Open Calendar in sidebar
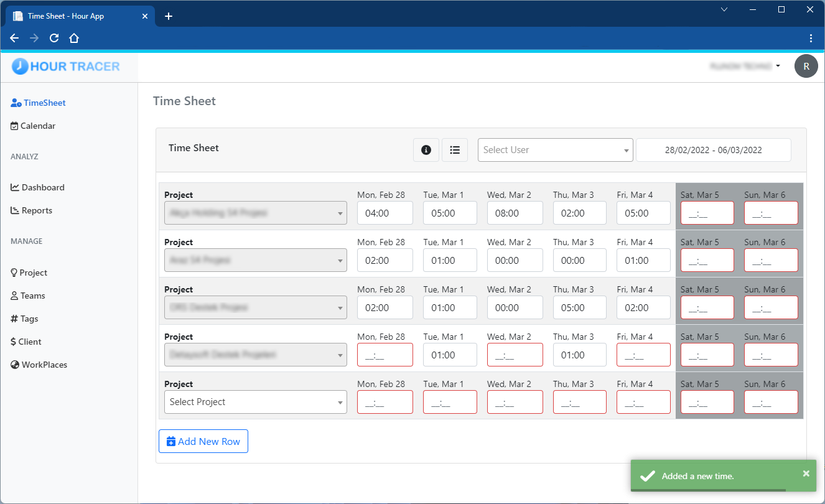The height and width of the screenshot is (504, 825). tap(33, 126)
